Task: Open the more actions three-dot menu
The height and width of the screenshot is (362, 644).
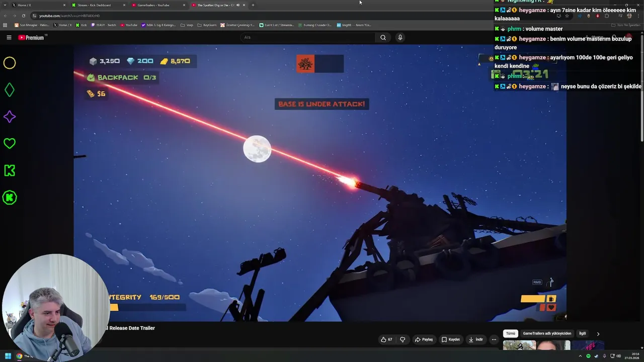Action: (x=494, y=339)
